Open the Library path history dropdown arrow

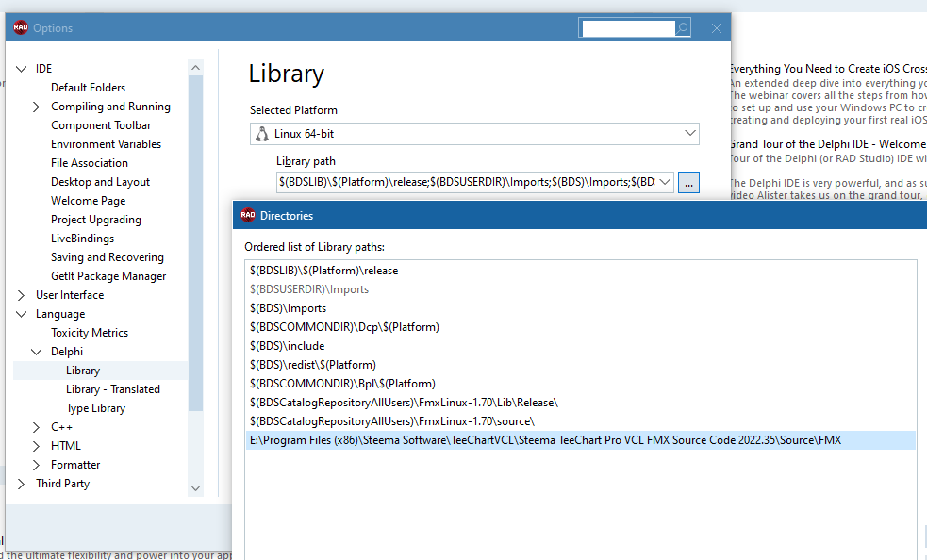coord(666,182)
